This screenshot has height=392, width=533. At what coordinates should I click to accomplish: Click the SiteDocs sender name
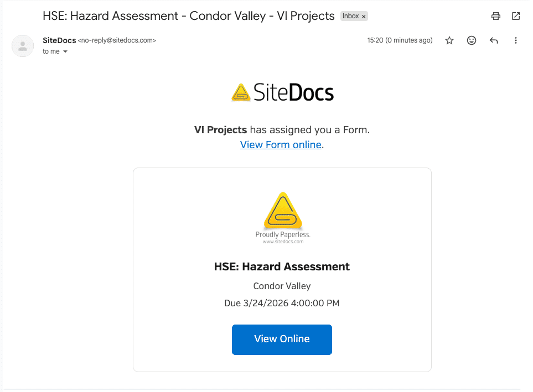click(x=59, y=40)
